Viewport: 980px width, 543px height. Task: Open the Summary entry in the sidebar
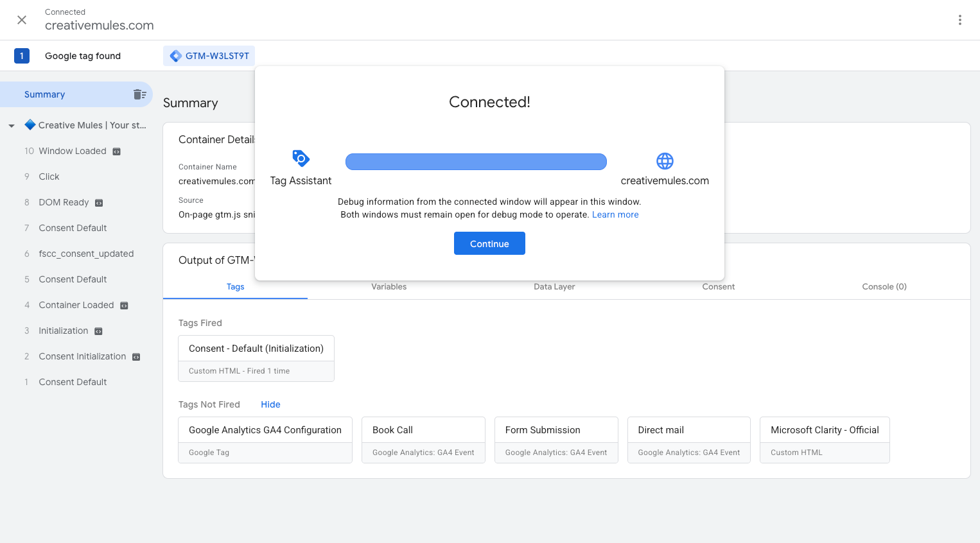pos(76,94)
